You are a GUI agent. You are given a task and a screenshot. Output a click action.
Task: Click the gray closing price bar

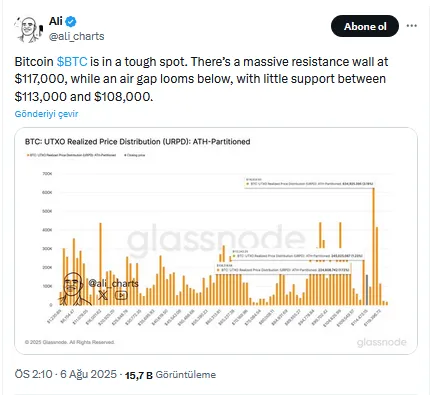(367, 290)
